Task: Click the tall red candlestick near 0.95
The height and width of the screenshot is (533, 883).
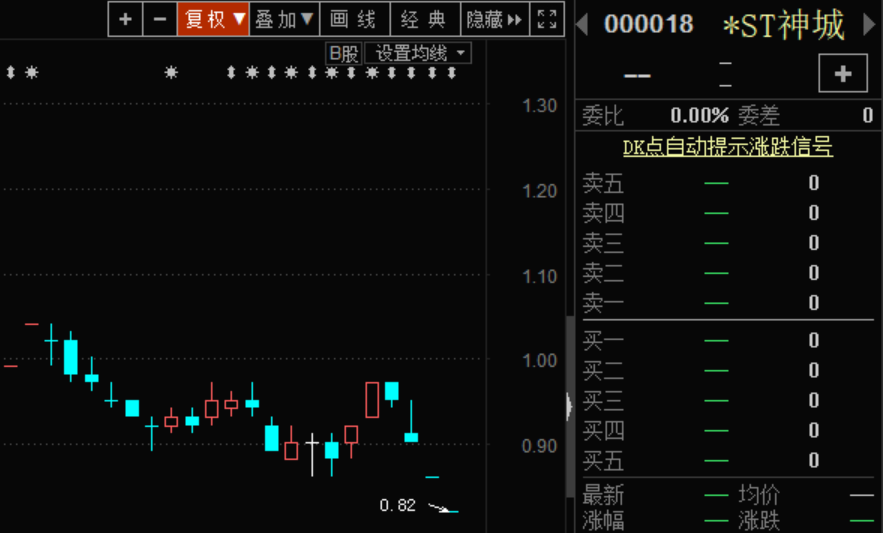Action: tap(372, 399)
